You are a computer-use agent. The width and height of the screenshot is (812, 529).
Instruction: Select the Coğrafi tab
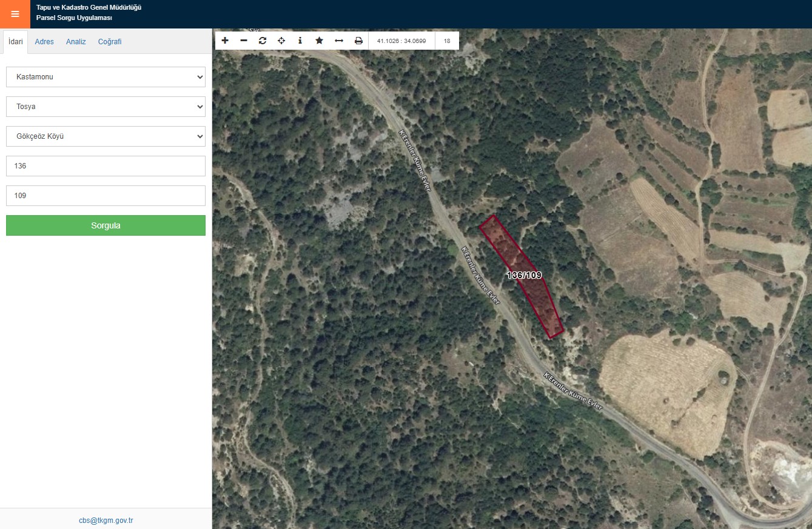click(110, 42)
